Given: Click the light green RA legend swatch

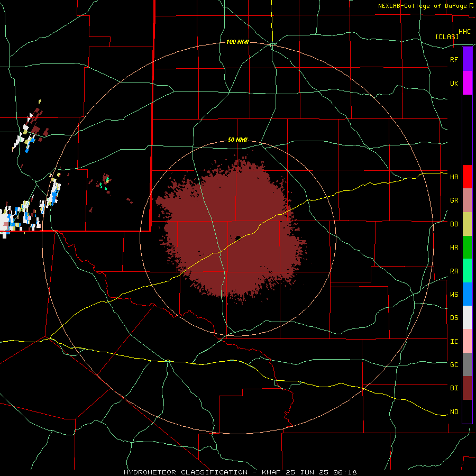Looking at the screenshot, I should point(467,271).
